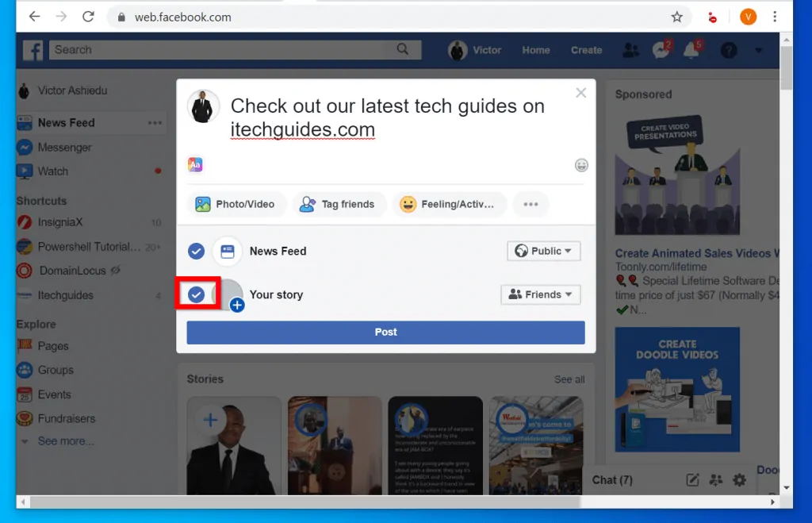This screenshot has width=812, height=523.
Task: Go to Home from the top menu
Action: coord(536,49)
